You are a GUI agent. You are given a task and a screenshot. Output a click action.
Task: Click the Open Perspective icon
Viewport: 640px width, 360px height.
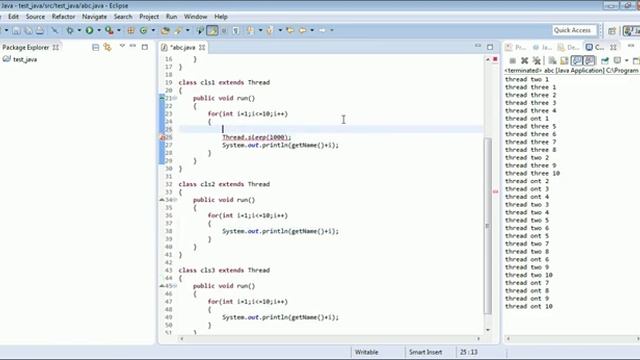point(612,31)
